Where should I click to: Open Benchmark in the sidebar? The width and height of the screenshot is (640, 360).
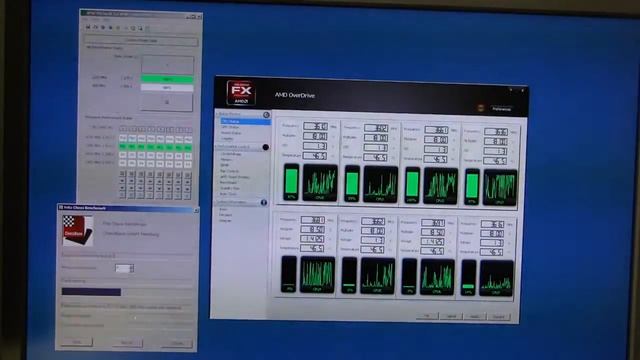[x=229, y=182]
